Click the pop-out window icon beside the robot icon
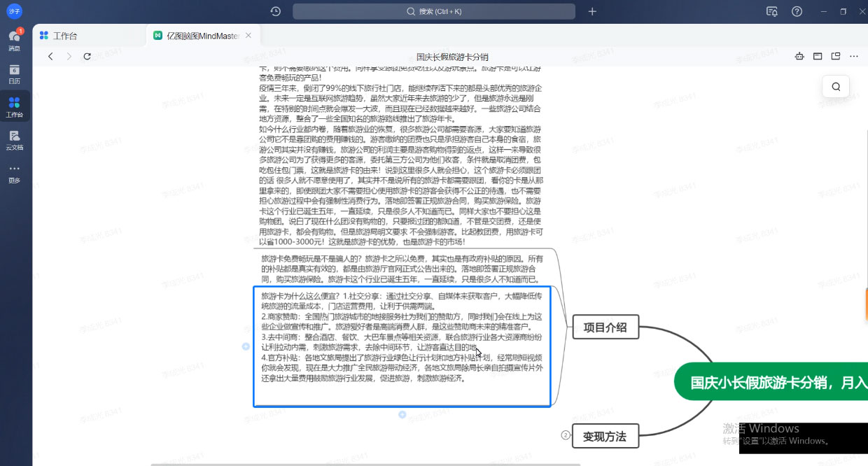The height and width of the screenshot is (466, 868). (836, 56)
